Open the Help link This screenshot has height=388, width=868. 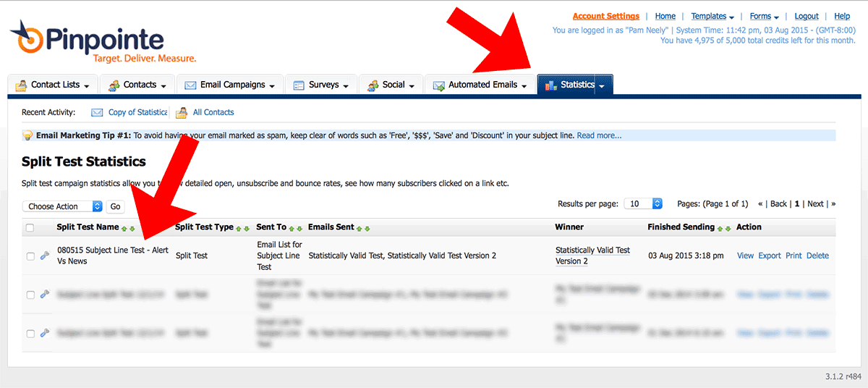[x=842, y=16]
